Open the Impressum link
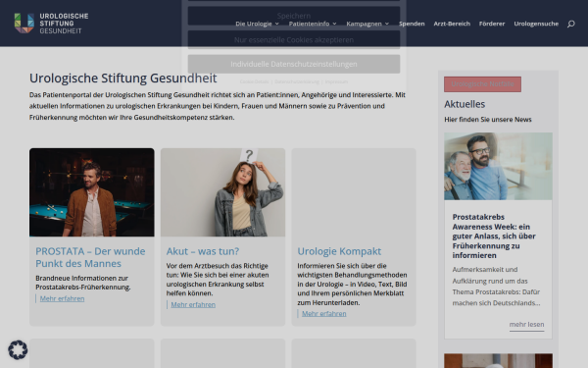 pos(336,81)
